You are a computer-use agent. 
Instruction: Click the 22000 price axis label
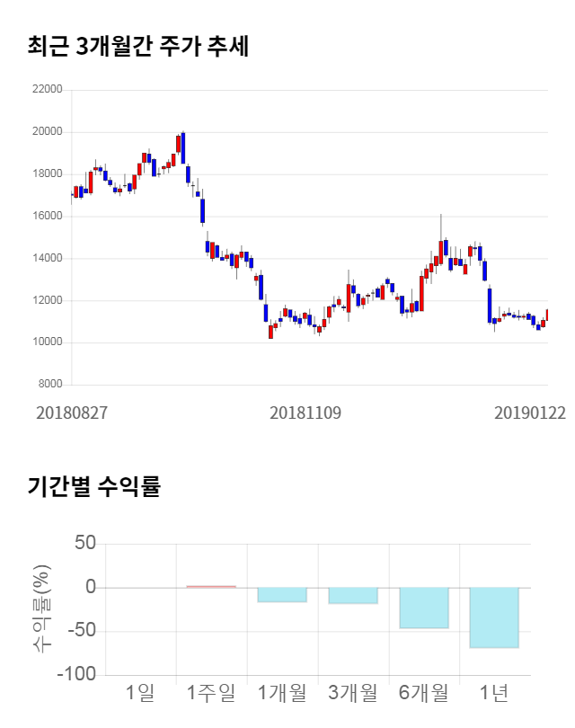pyautogui.click(x=46, y=90)
